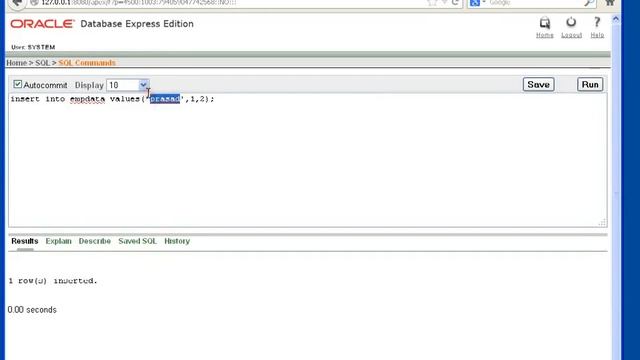Click the Oracle logo
This screenshot has width=640, height=360.
point(42,24)
